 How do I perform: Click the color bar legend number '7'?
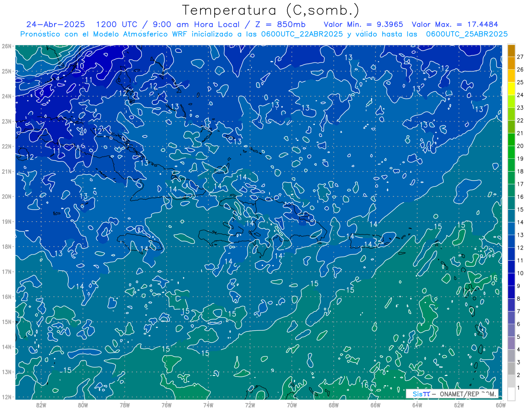pos(519,311)
